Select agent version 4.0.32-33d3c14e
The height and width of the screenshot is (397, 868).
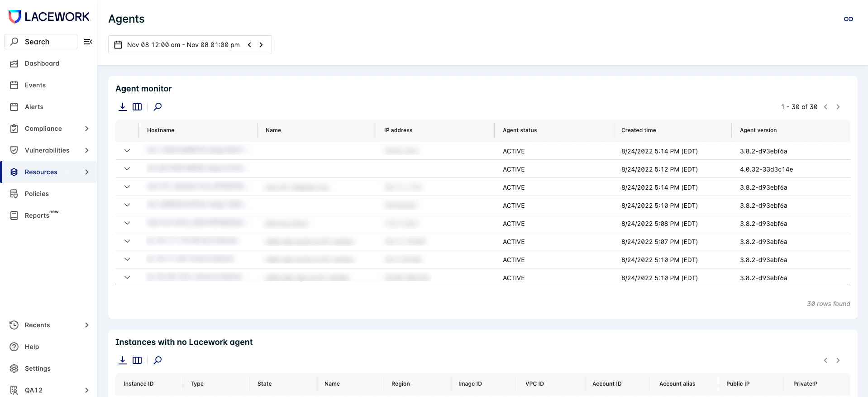(767, 169)
